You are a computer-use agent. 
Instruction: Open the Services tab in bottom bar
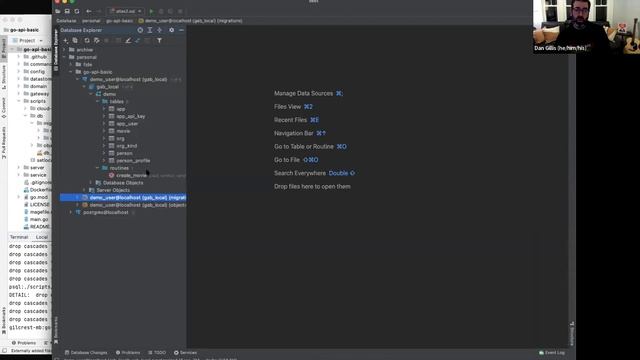(185, 353)
